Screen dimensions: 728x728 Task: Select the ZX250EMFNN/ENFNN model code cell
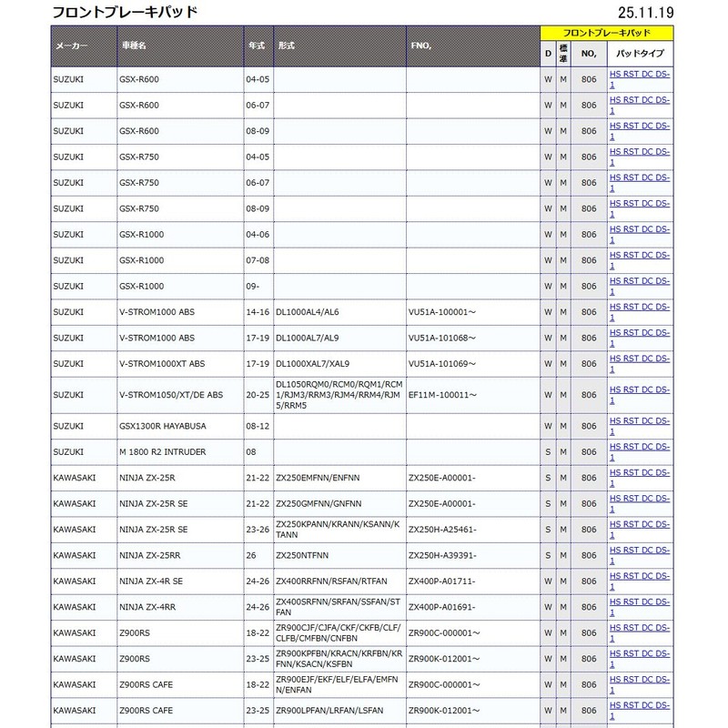pos(339,478)
